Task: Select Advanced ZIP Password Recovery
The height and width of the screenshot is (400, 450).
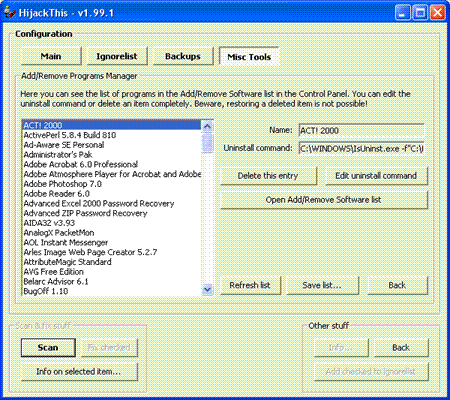Action: click(x=112, y=213)
